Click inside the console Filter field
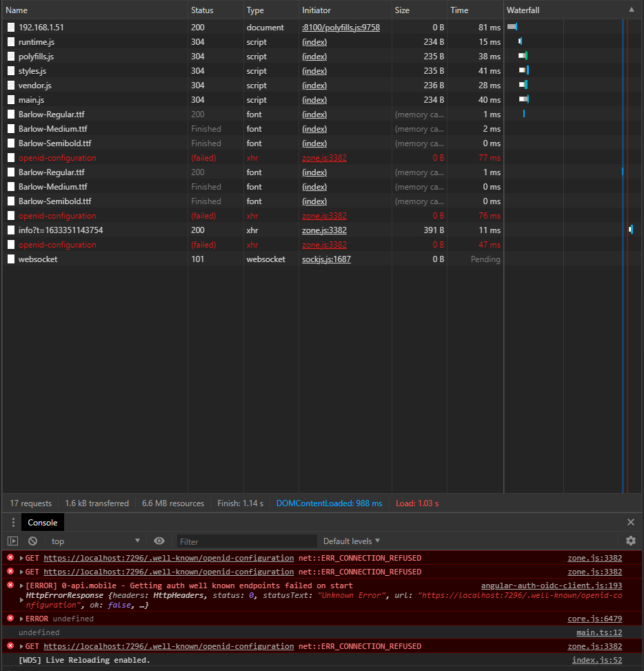644x671 pixels. pos(246,541)
